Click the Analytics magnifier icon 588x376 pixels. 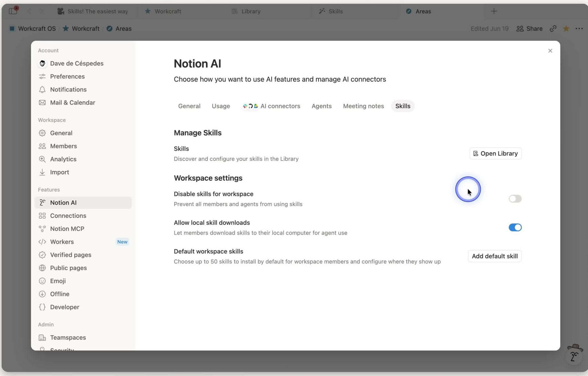pos(42,159)
